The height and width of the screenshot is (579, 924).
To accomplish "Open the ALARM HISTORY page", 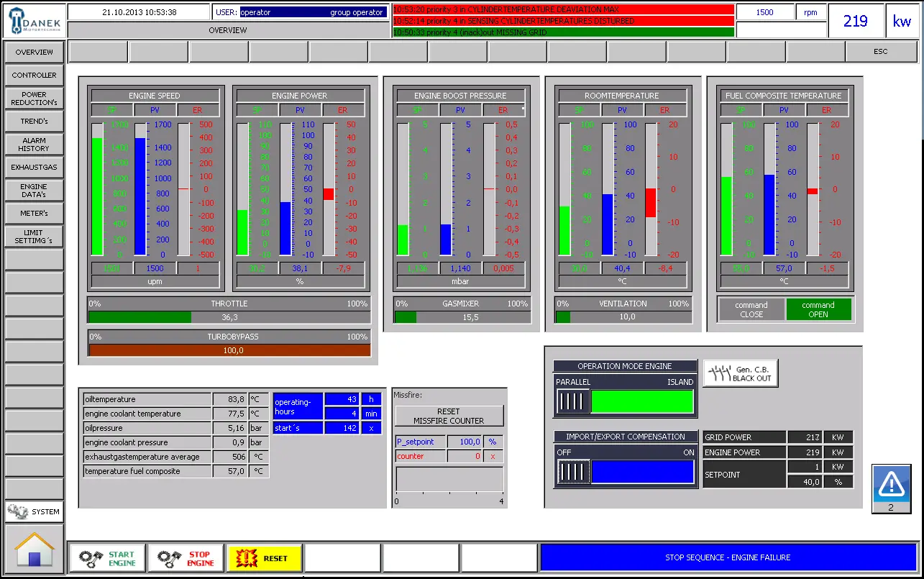I will (x=34, y=145).
